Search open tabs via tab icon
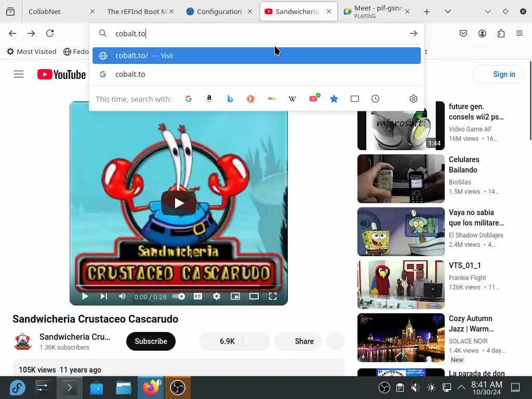The width and height of the screenshot is (532, 399). point(354,99)
